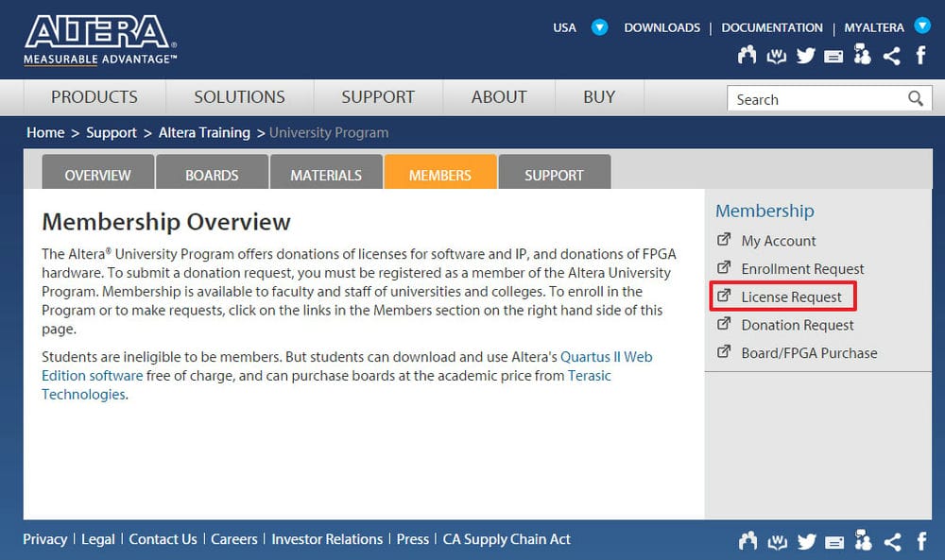Navigate to Altera Training in the breadcrumb
This screenshot has height=560, width=945.
pos(204,132)
